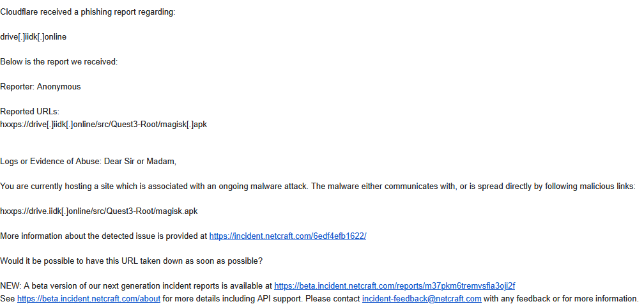644x304 pixels.
Task: Click the 'Cloudflare received a phishing report' line
Action: click(88, 12)
